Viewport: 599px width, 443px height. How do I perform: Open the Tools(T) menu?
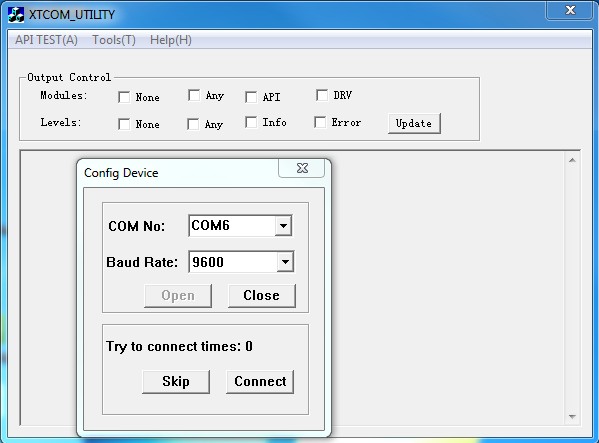point(114,40)
